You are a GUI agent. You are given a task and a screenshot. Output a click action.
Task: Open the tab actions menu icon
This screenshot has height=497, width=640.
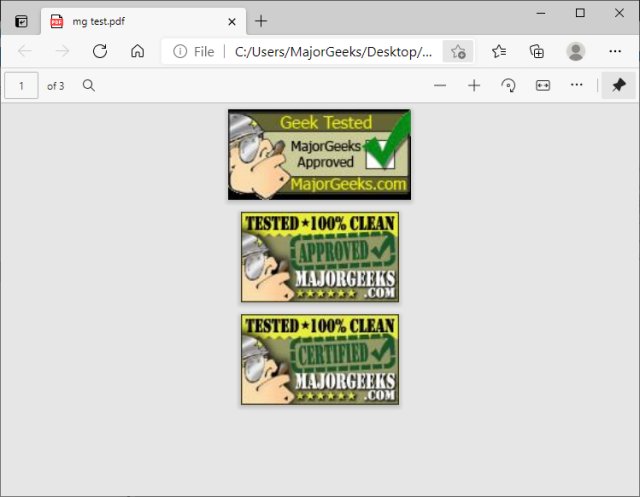(21, 21)
